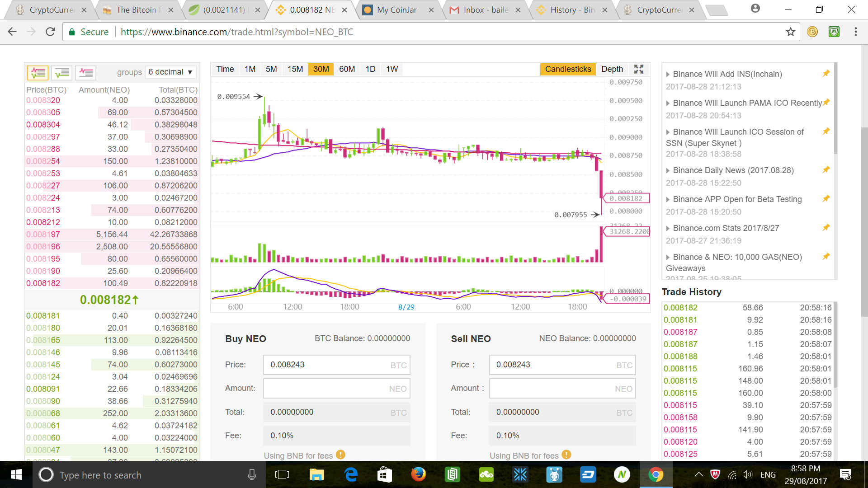Expand chart to fullscreen
The width and height of the screenshot is (868, 488).
[638, 69]
